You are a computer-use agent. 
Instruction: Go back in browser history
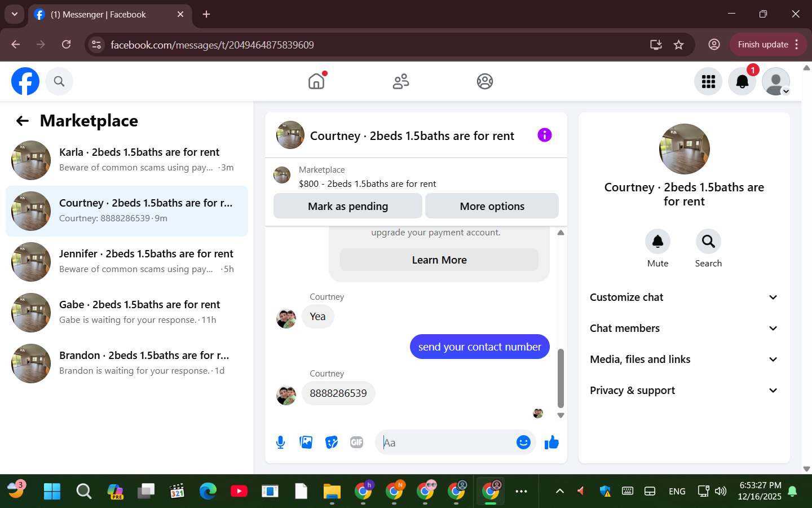(x=16, y=45)
